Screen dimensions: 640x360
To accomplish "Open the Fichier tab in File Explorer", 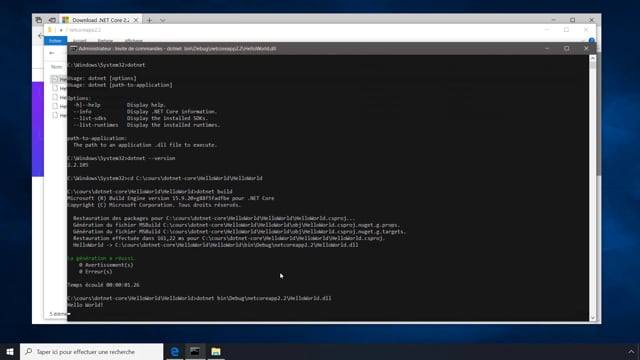I will click(x=55, y=40).
